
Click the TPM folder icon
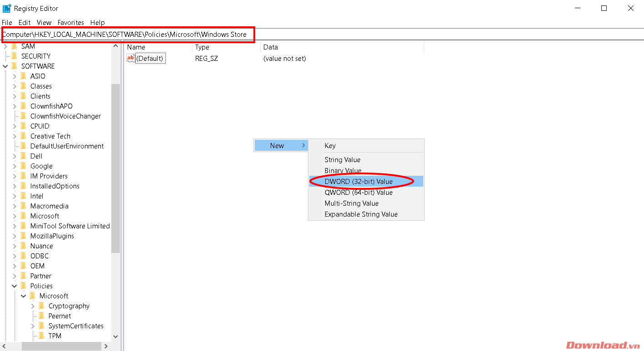42,336
